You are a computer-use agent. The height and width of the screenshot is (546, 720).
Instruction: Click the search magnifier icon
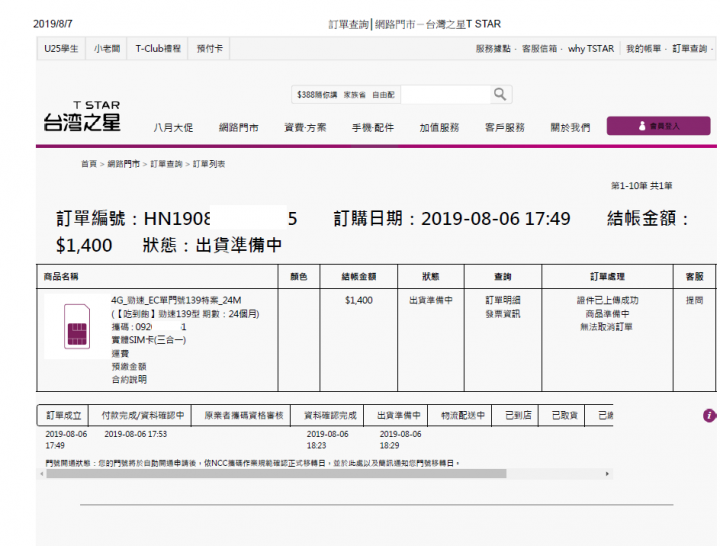[500, 94]
